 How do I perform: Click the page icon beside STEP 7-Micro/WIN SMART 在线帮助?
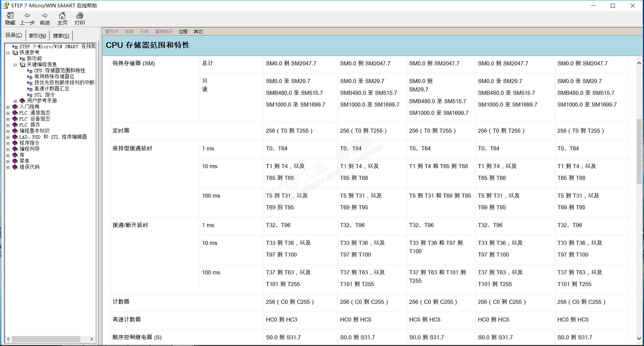pyautogui.click(x=15, y=47)
